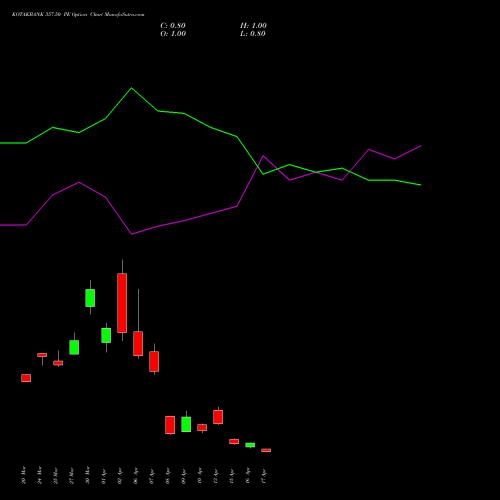Click the 30 Mar date label
The width and height of the screenshot is (500, 500).
pyautogui.click(x=87, y=475)
